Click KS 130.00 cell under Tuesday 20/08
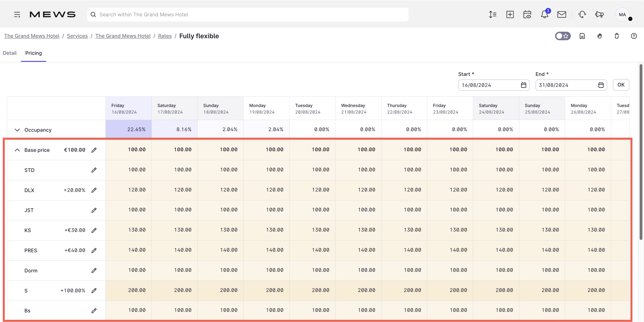Viewport: 644px width, 322px height. (x=312, y=230)
